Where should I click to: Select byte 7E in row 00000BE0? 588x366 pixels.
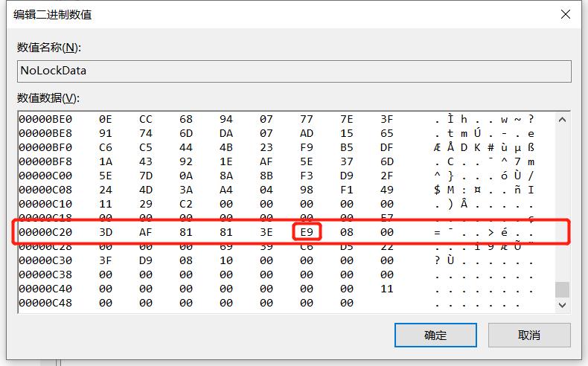click(x=347, y=119)
